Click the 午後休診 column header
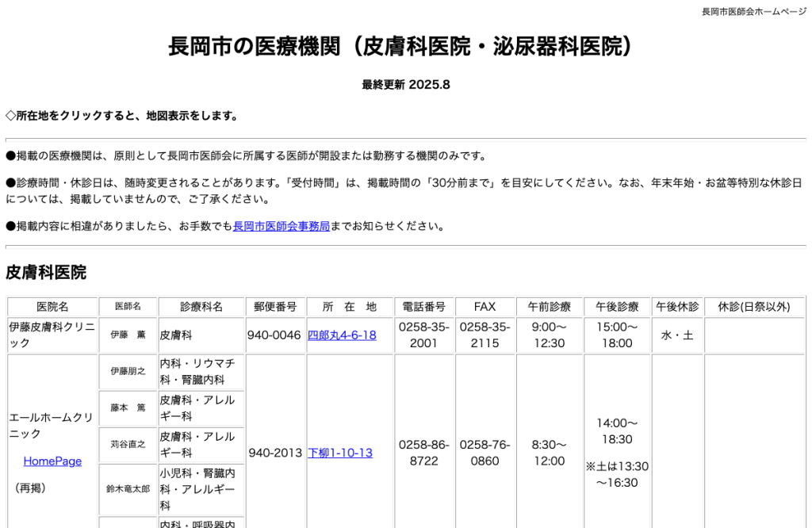 (x=677, y=307)
